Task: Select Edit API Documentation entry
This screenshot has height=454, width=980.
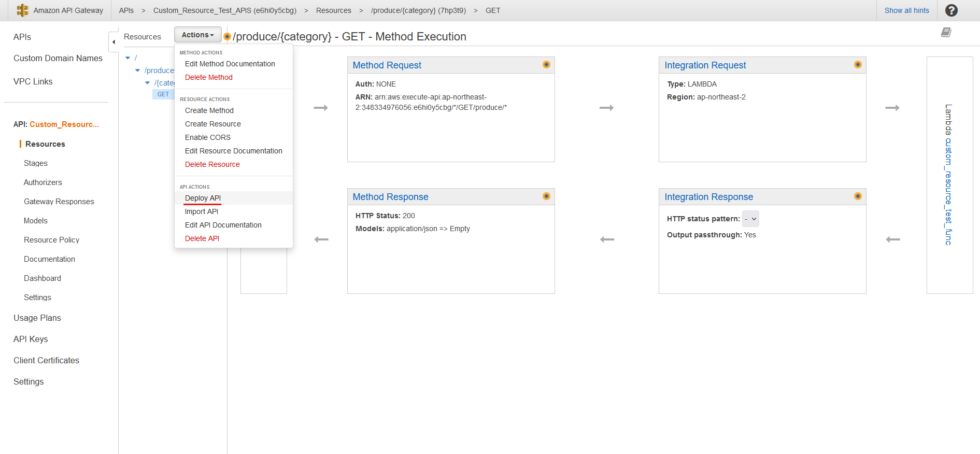Action: tap(223, 225)
